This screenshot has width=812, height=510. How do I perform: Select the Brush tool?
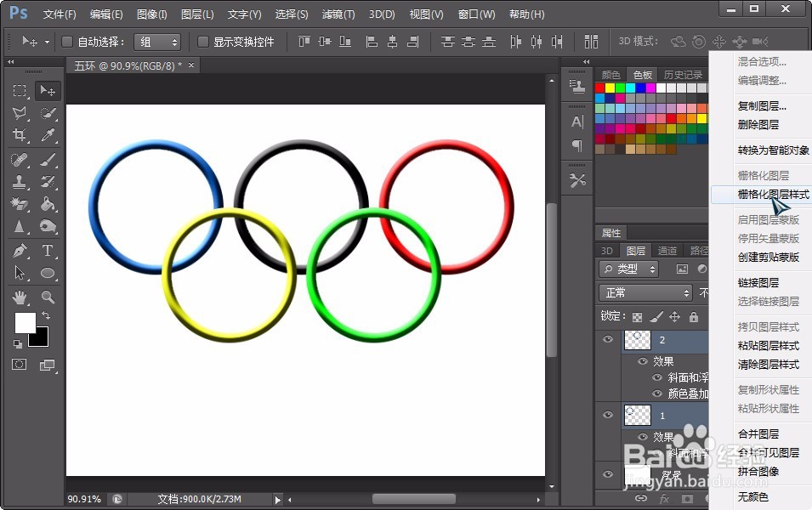48,160
